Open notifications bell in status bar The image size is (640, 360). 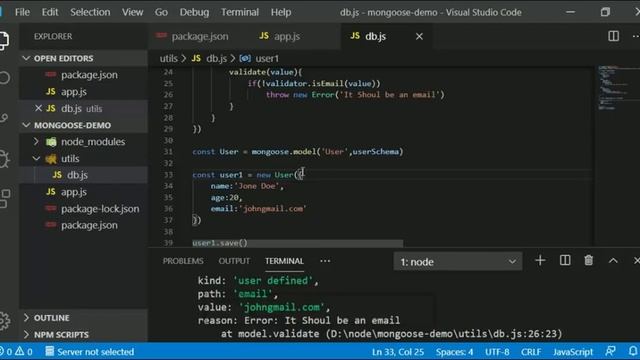(633, 351)
